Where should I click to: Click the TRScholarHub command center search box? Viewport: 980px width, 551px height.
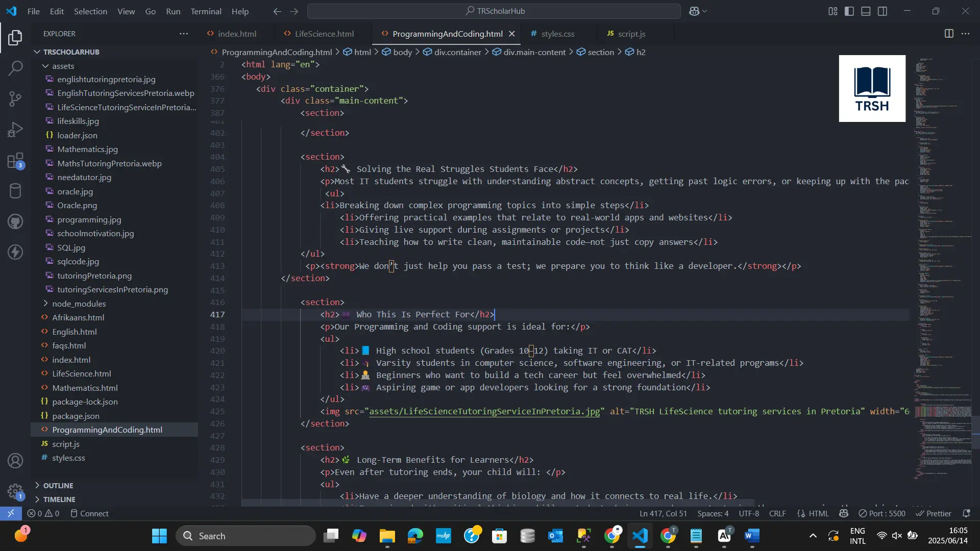[494, 11]
